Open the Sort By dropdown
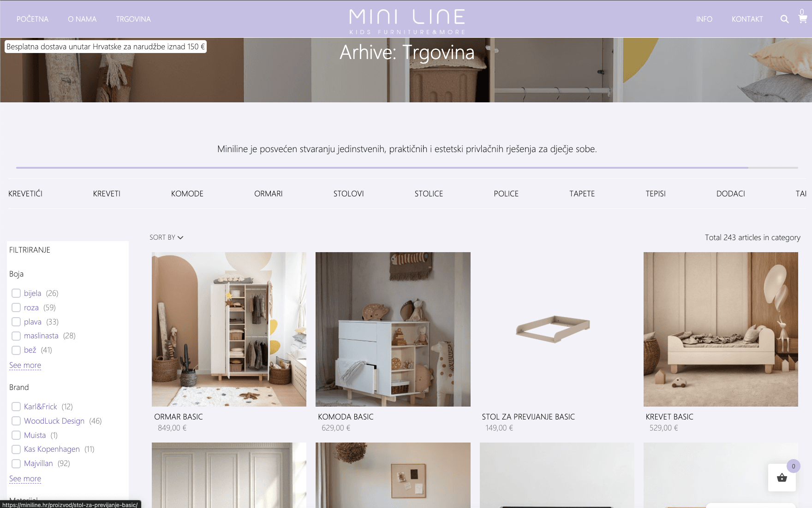This screenshot has width=812, height=508. coord(166,237)
